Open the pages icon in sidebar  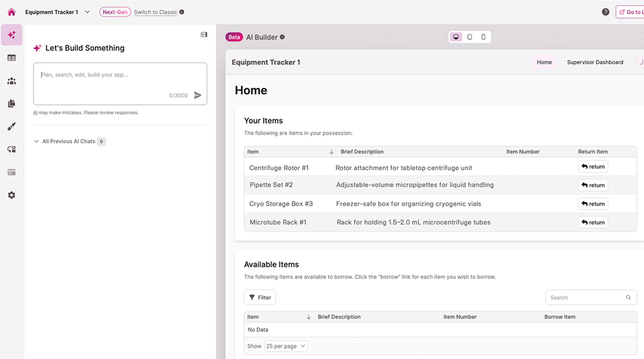(11, 103)
